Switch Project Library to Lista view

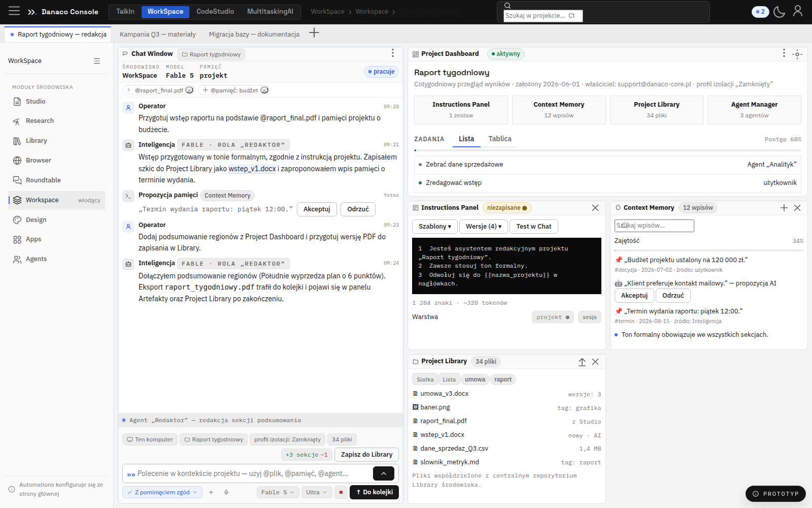(x=449, y=379)
